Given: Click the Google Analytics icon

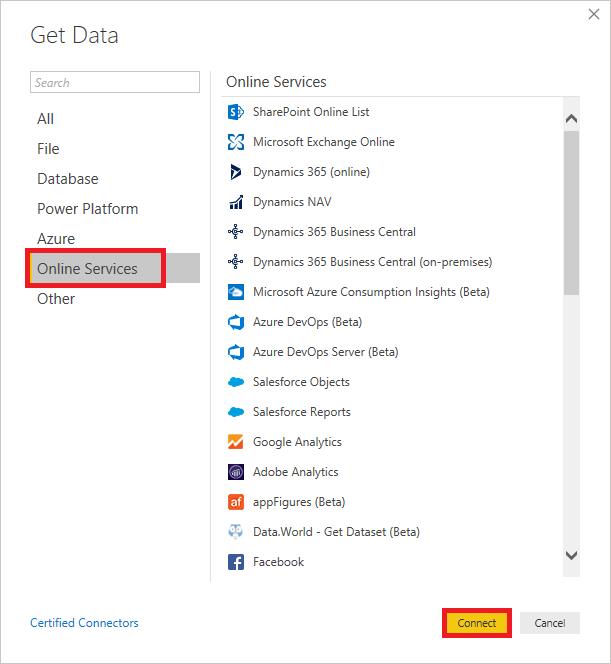Looking at the screenshot, I should (x=235, y=442).
